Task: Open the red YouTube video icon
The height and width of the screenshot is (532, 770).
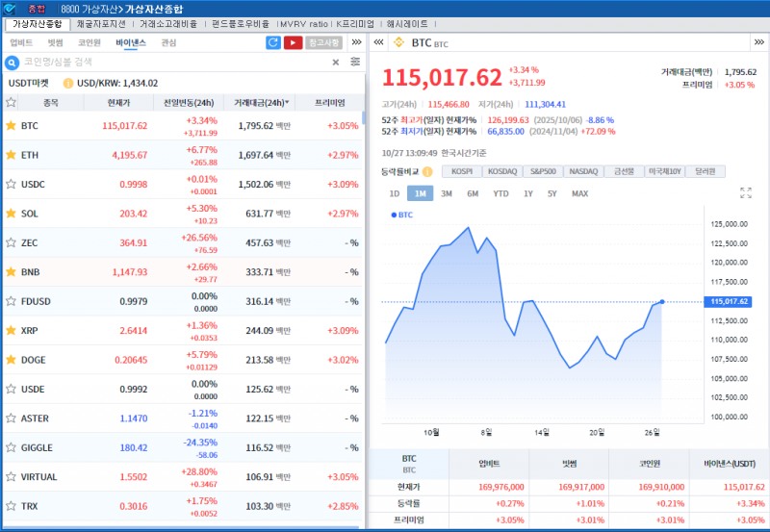Action: (293, 42)
